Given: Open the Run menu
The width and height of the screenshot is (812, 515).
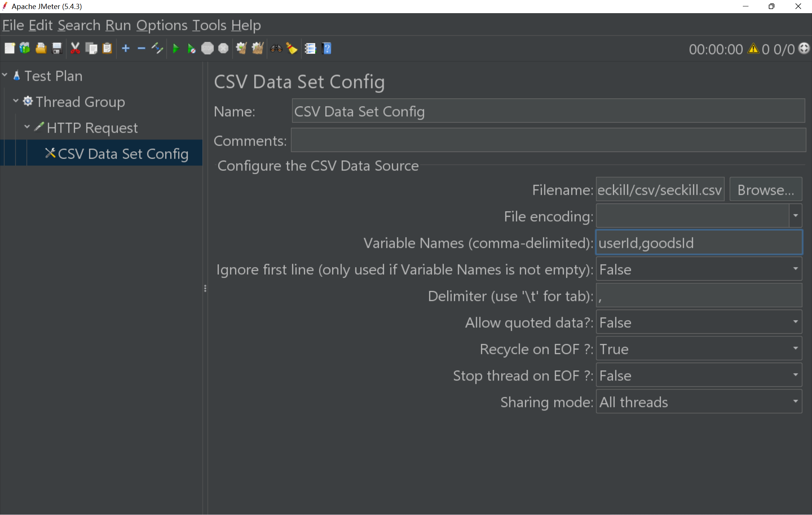Looking at the screenshot, I should (118, 25).
